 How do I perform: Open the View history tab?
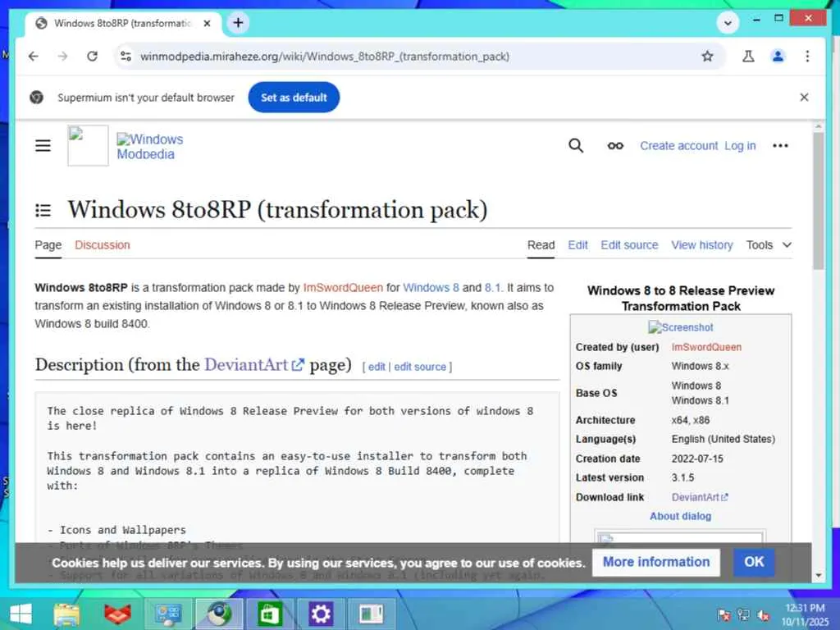[x=702, y=245]
